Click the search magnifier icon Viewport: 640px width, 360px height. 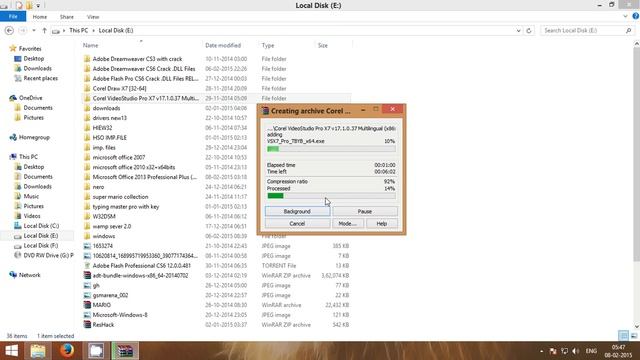click(x=629, y=31)
